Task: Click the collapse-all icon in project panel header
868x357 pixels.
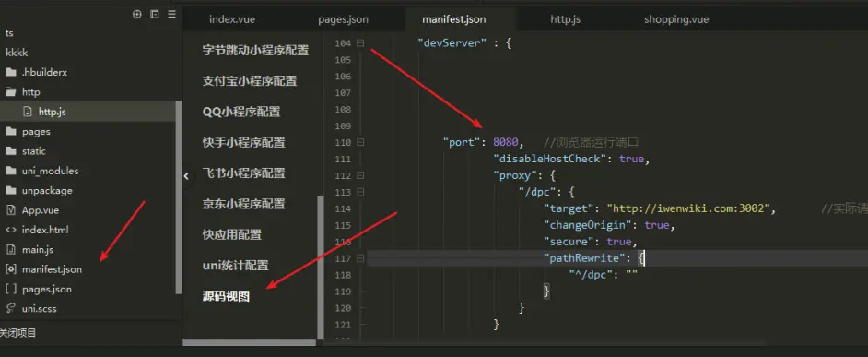Action: (155, 15)
